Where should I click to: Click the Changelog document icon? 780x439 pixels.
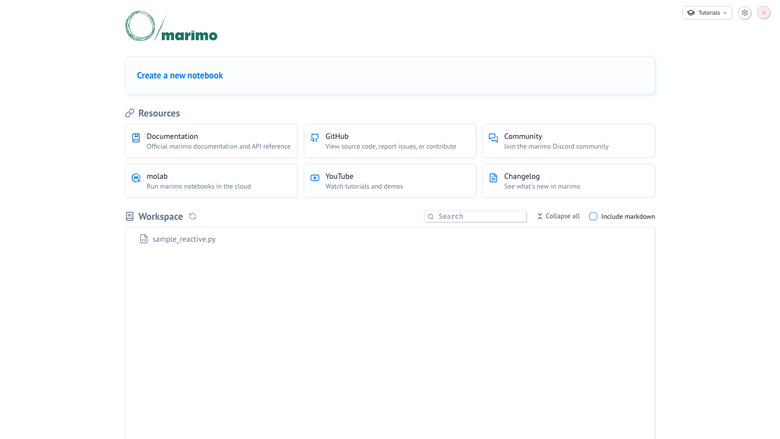pyautogui.click(x=493, y=178)
